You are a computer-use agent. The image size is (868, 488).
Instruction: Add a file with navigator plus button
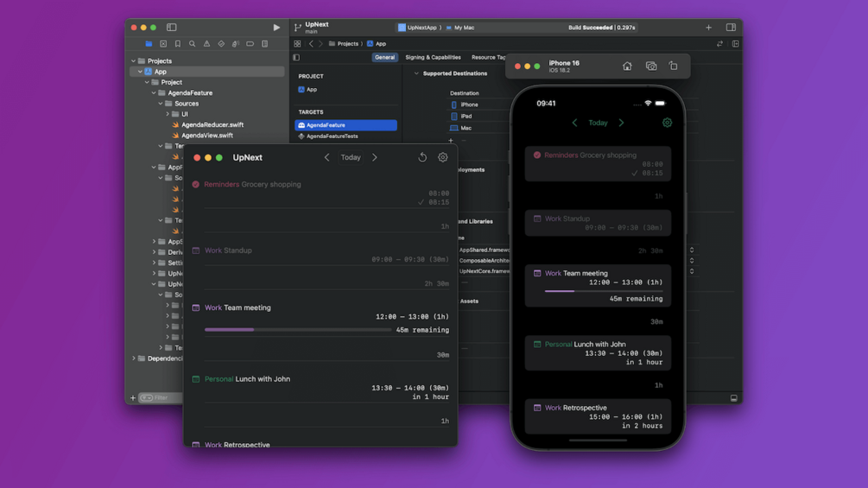[x=133, y=398]
